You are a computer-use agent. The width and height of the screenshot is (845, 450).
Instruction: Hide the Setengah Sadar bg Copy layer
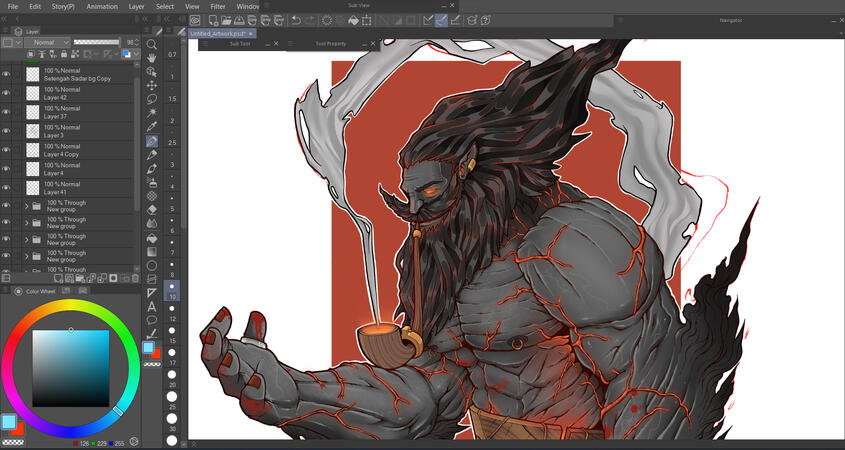point(6,74)
